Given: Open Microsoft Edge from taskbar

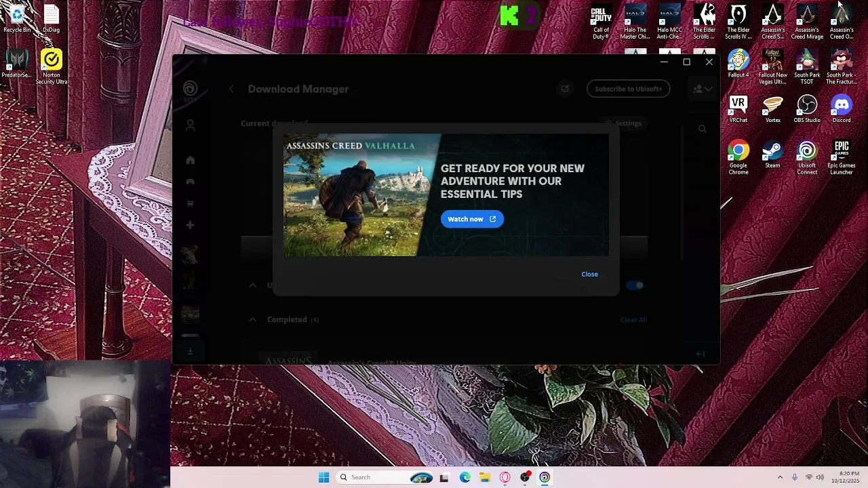Looking at the screenshot, I should coord(465,477).
